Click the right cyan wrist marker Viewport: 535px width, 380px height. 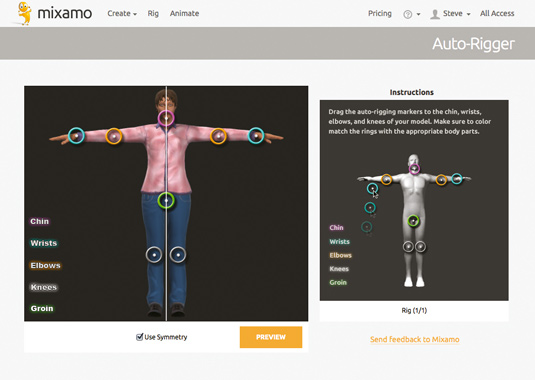tap(256, 136)
